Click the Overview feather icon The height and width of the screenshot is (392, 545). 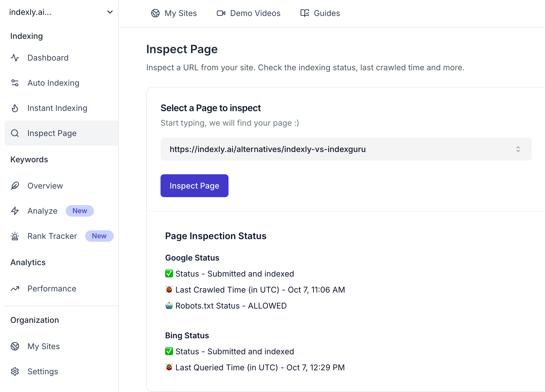coord(15,186)
